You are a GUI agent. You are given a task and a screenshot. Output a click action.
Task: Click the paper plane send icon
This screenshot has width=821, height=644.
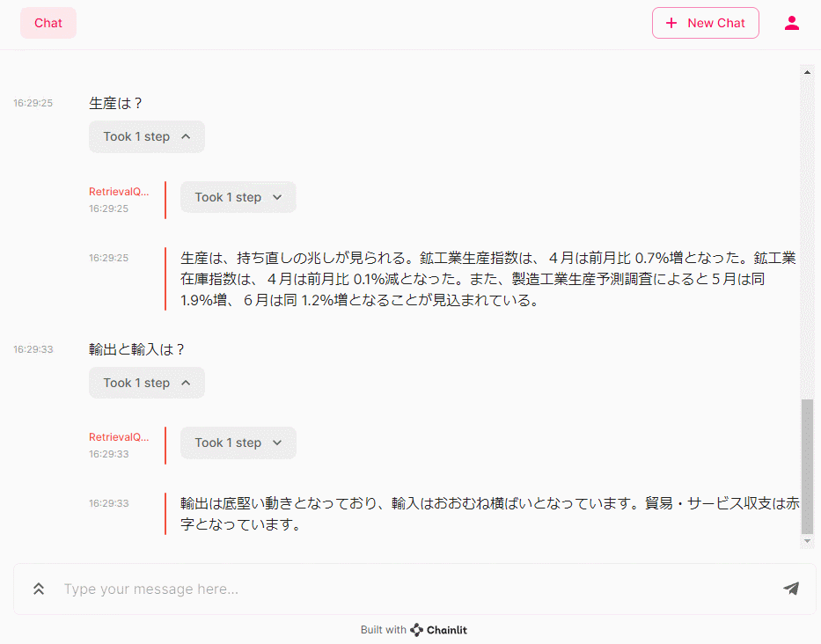pyautogui.click(x=791, y=589)
